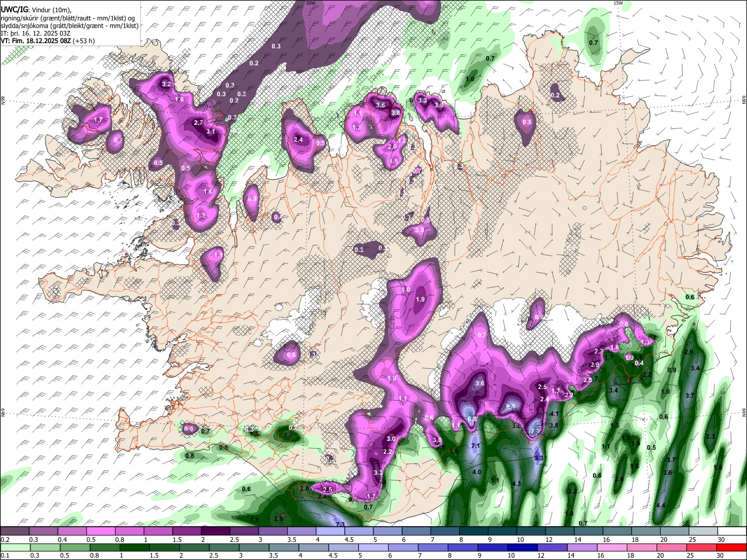Click the dark teal swatch labeled 9 in top legend
Screen dimensions: 747x560
[x=502, y=531]
